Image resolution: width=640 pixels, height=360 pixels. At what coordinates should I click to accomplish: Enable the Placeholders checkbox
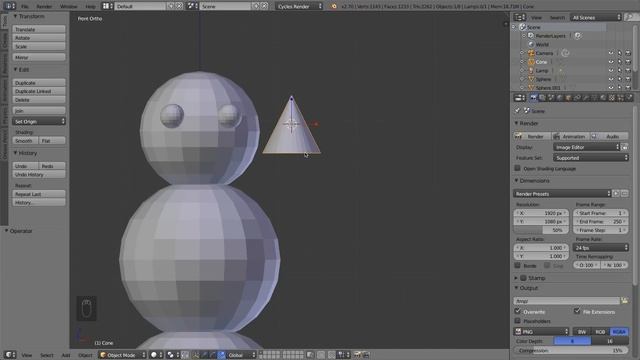[x=518, y=320]
